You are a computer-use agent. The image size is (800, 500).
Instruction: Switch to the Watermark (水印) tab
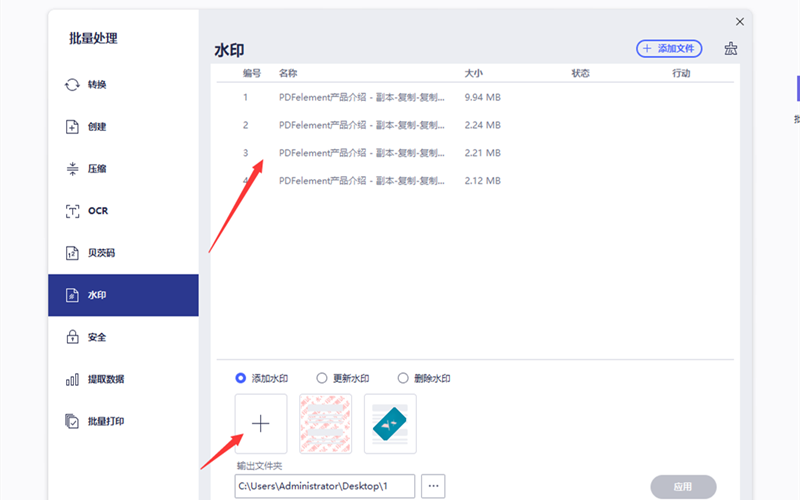(123, 295)
